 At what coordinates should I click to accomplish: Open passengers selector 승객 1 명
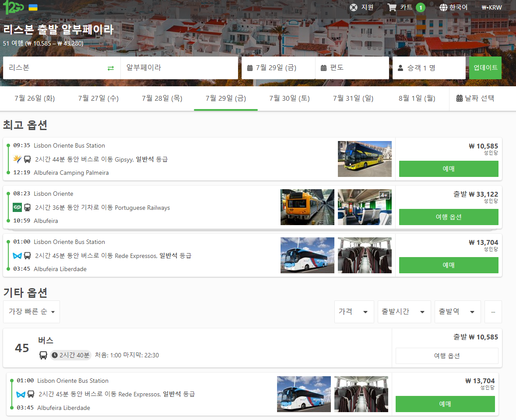click(x=429, y=68)
